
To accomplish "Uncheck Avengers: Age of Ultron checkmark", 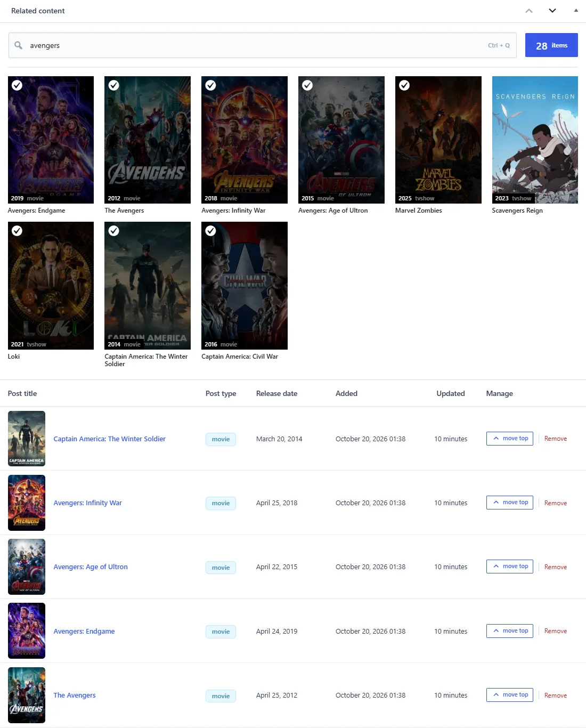I will pos(308,85).
